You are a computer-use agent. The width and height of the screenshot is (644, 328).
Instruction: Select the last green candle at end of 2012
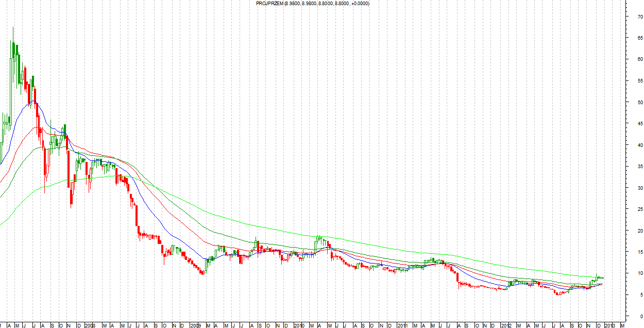598,278
